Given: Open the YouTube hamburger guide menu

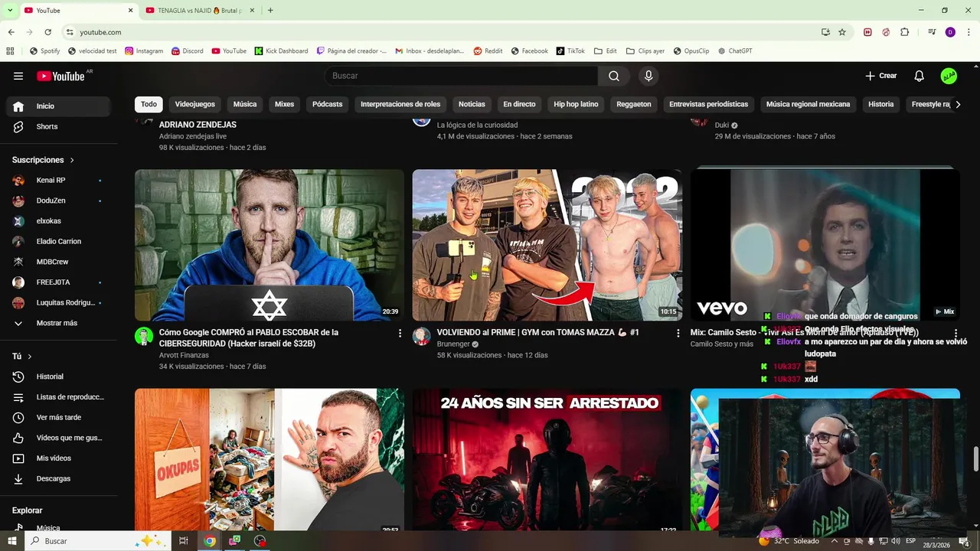Looking at the screenshot, I should 18,76.
